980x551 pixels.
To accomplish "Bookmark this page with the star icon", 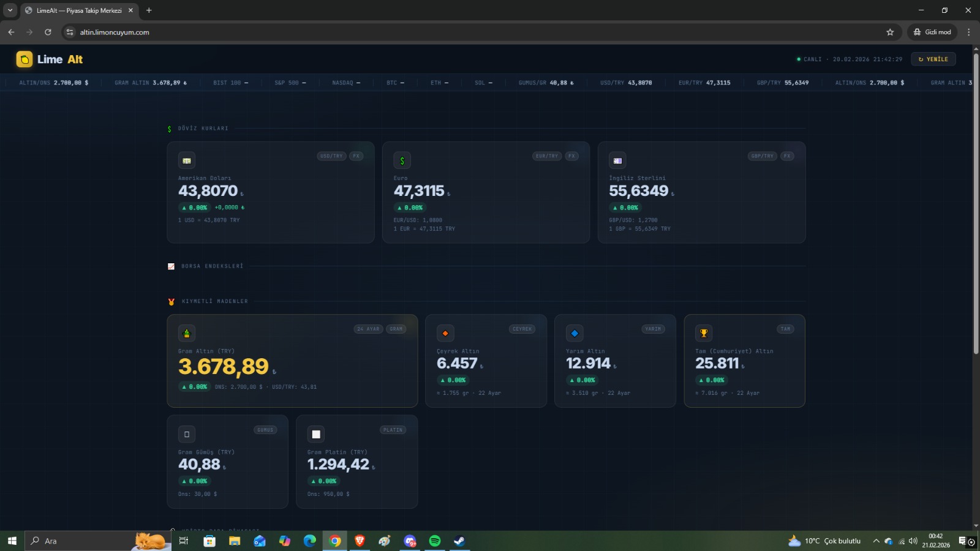I will pos(890,32).
